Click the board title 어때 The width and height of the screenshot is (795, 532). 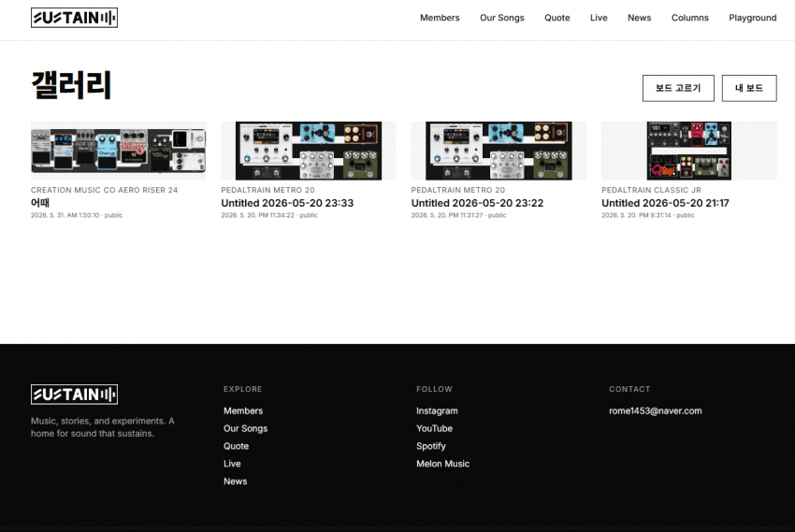pos(40,203)
